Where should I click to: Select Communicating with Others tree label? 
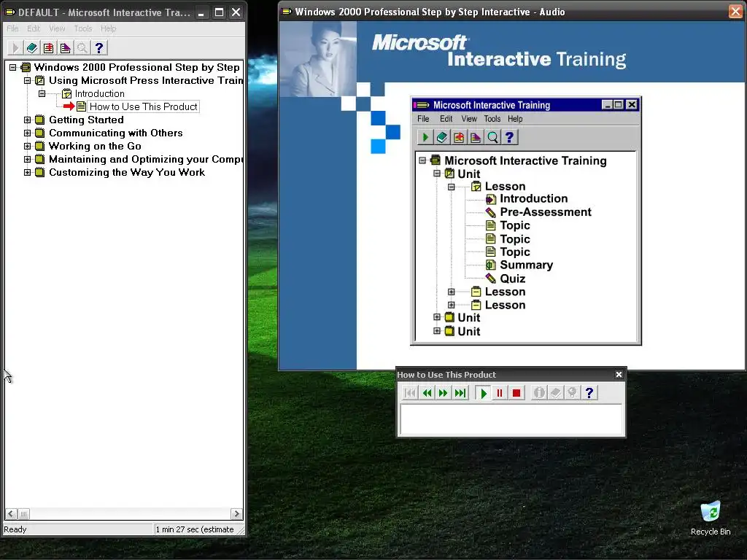coord(116,133)
